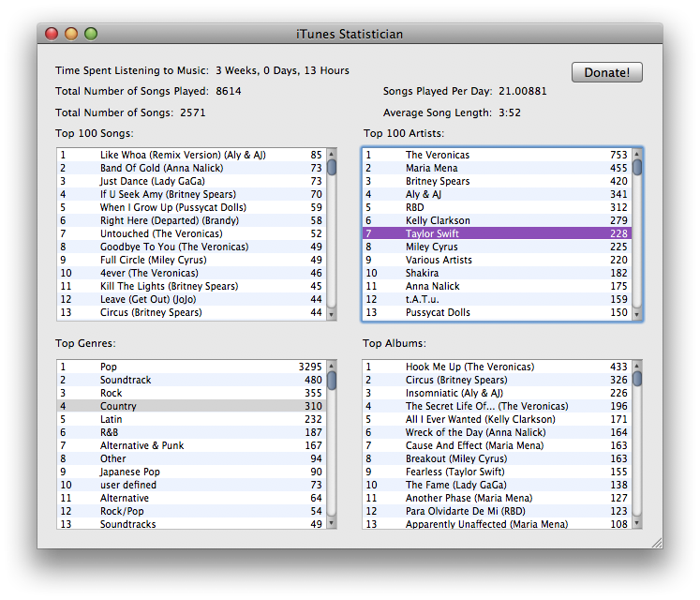The image size is (700, 600).
Task: Select genre Latin row
Action: [x=192, y=419]
